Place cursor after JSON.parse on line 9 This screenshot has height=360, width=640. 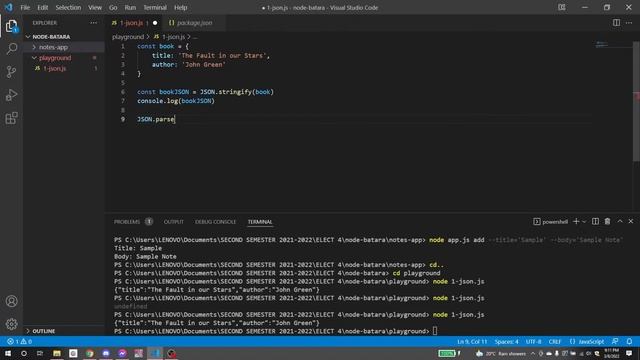(175, 119)
